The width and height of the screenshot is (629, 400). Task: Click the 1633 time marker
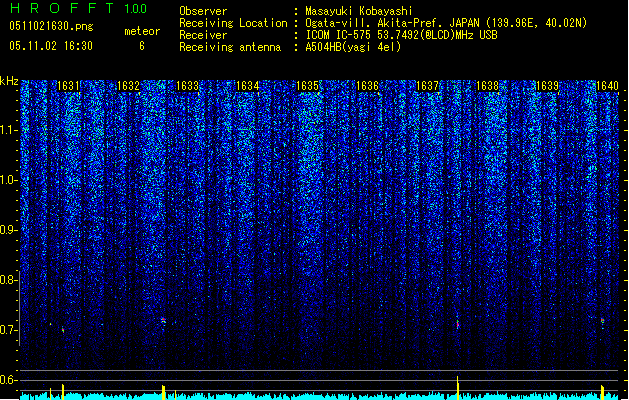[188, 86]
